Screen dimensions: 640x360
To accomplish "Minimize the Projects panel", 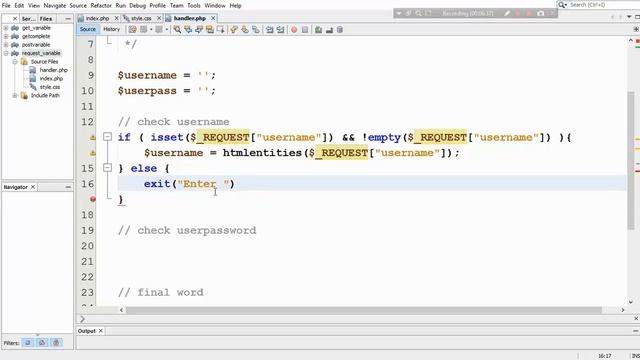I will click(68, 19).
